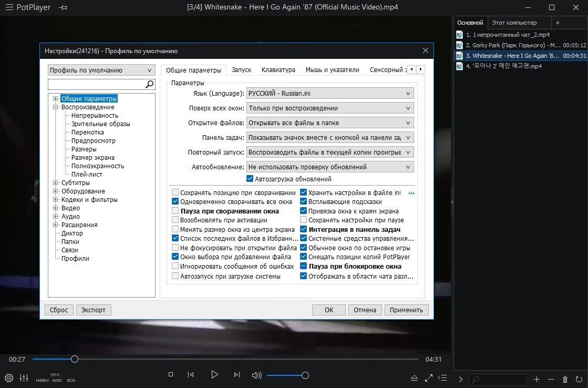This screenshot has width=588, height=388.
Task: Select Перемотка in the settings tree
Action: pyautogui.click(x=87, y=132)
